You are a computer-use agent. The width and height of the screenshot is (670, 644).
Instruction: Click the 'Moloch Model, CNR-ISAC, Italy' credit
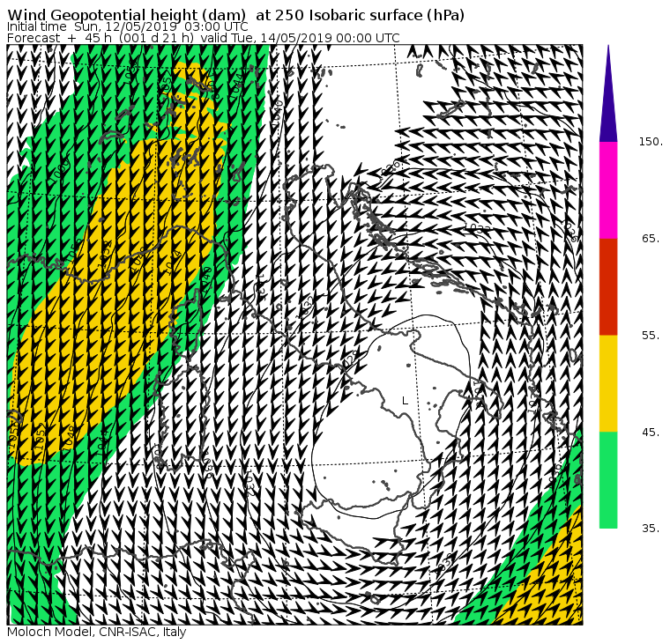click(x=97, y=632)
